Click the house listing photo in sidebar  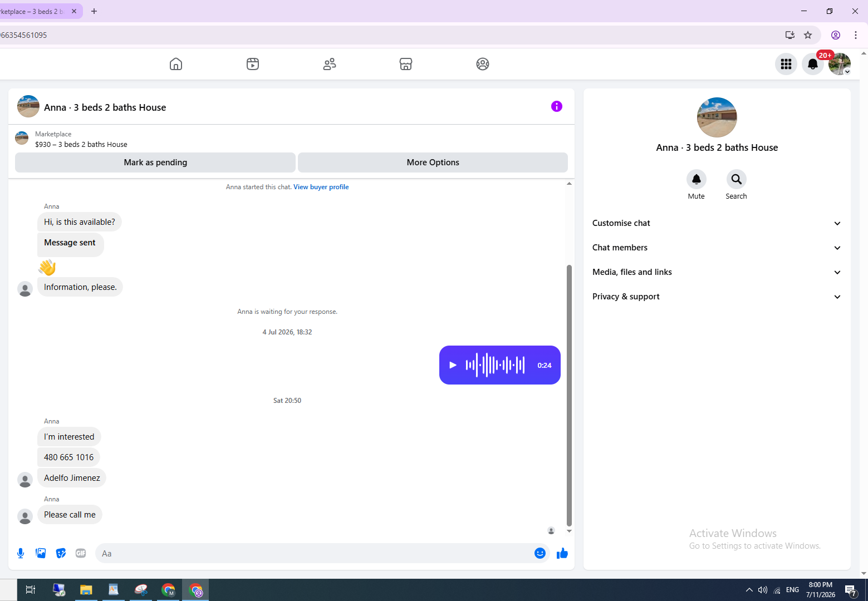click(x=717, y=117)
